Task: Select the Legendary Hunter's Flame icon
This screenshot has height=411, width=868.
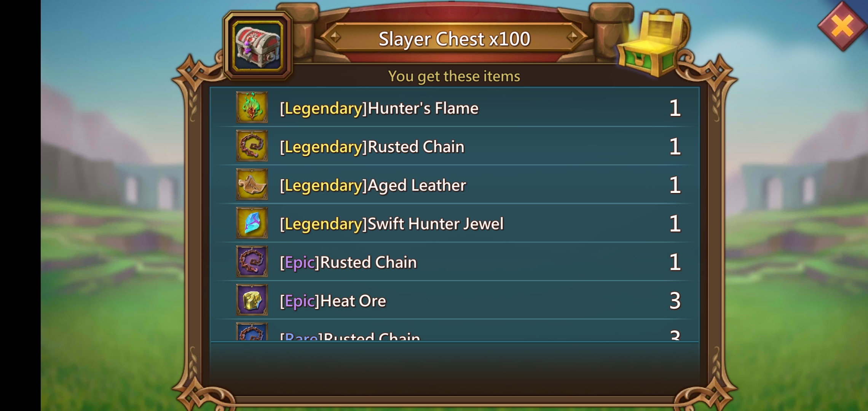Action: (252, 107)
